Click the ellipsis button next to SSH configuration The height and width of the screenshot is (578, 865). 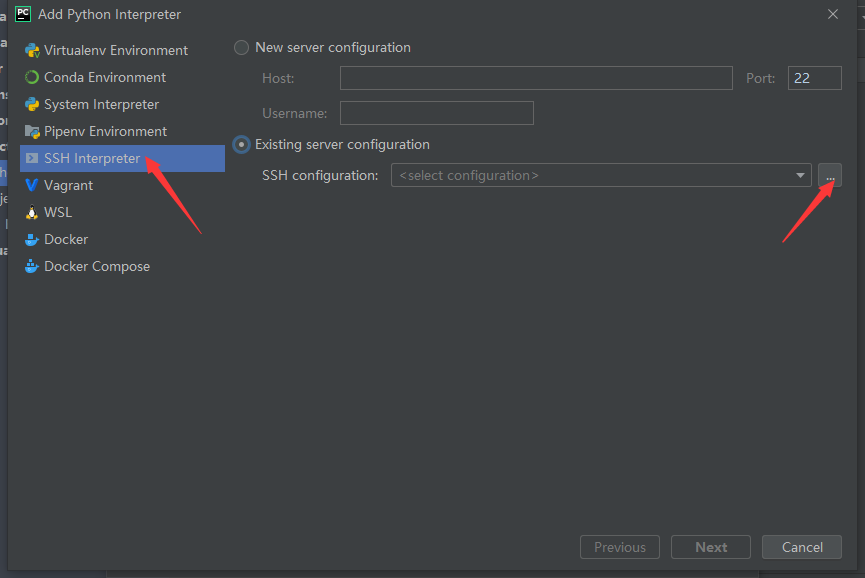click(x=830, y=175)
